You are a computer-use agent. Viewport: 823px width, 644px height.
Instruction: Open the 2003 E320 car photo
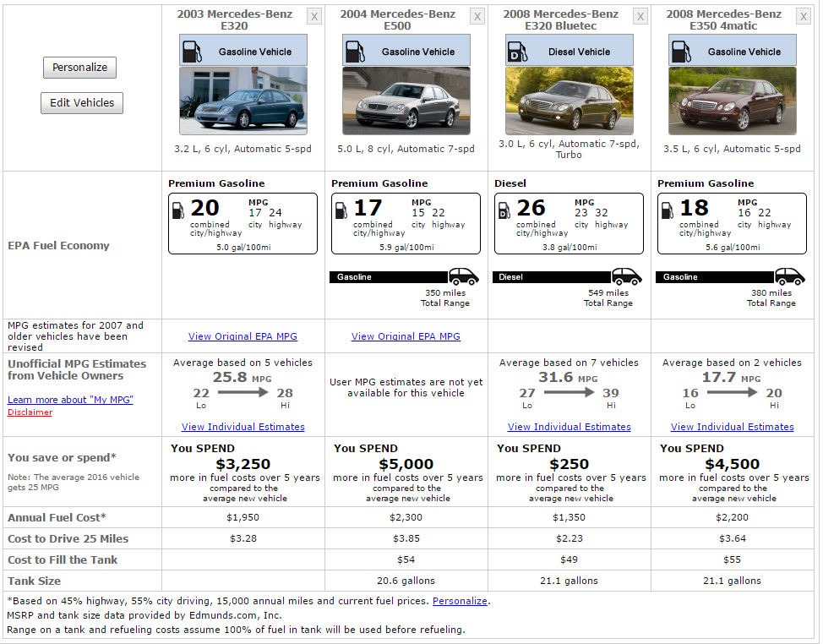(x=243, y=101)
